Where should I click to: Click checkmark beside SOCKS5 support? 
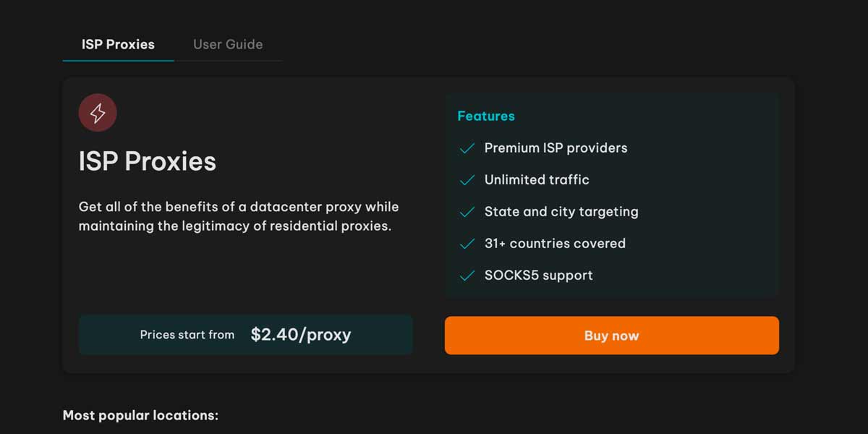467,276
